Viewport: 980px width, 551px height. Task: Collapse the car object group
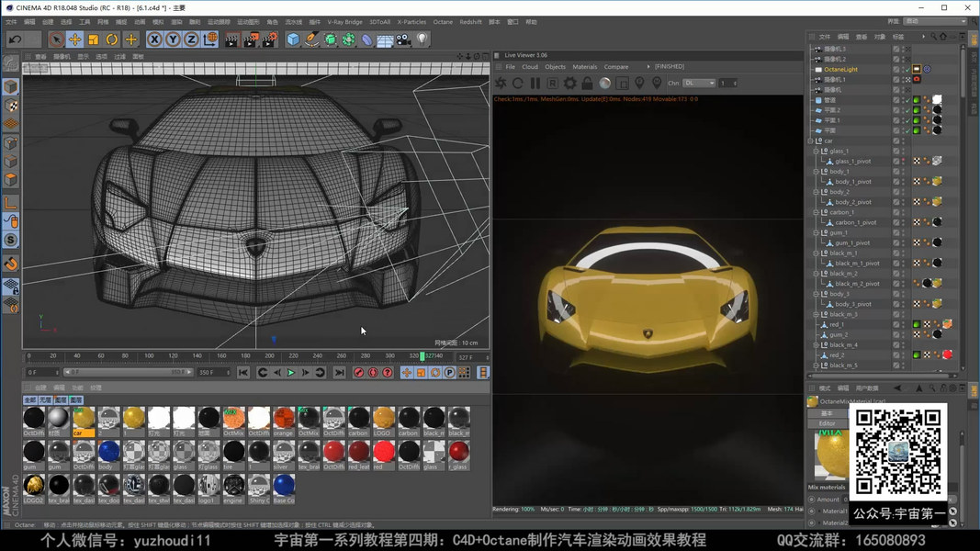811,141
